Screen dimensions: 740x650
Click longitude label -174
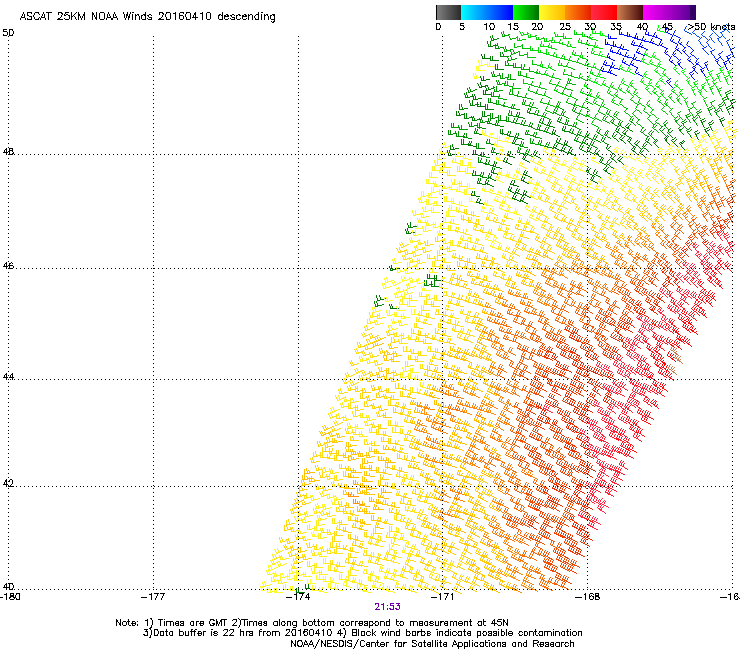click(298, 597)
